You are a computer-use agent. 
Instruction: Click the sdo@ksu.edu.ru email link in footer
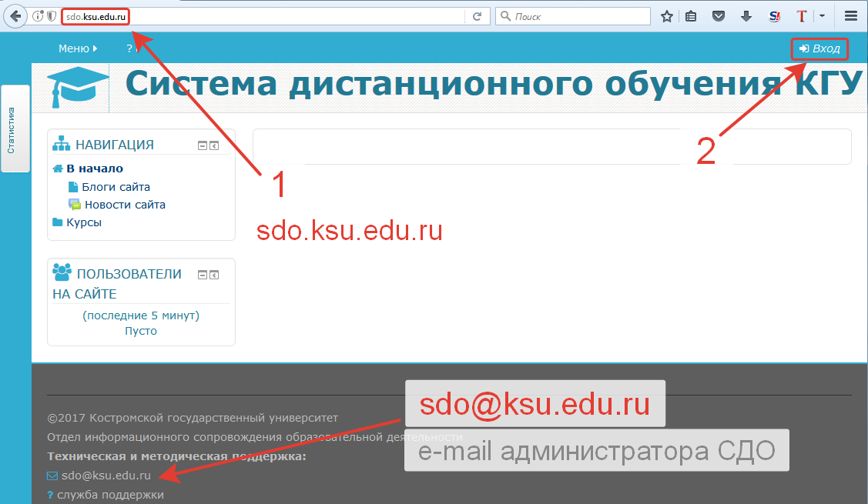pyautogui.click(x=106, y=476)
